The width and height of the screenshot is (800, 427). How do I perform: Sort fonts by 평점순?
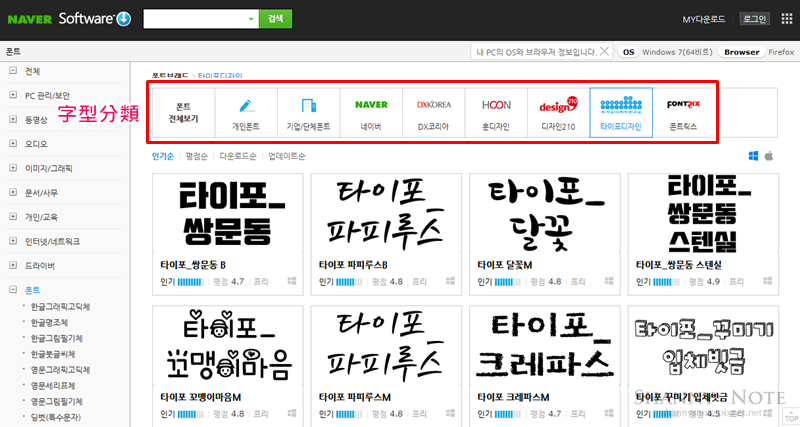[196, 156]
